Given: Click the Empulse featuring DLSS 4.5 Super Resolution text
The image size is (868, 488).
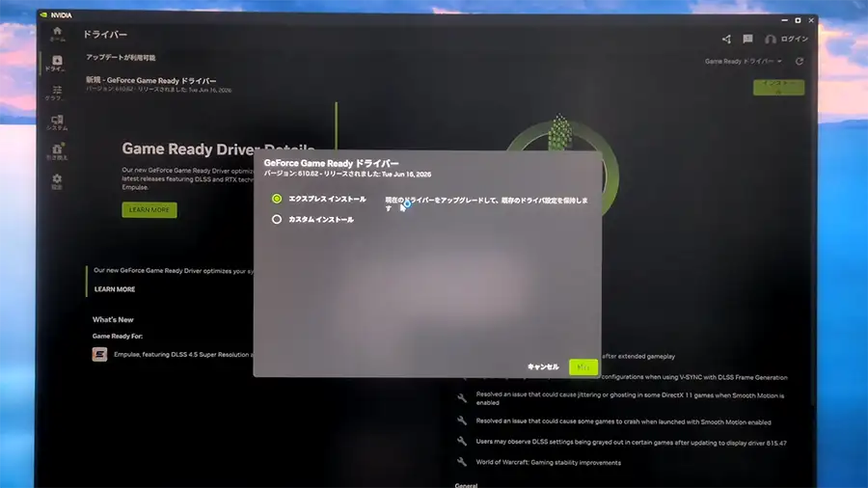Looking at the screenshot, I should point(183,355).
